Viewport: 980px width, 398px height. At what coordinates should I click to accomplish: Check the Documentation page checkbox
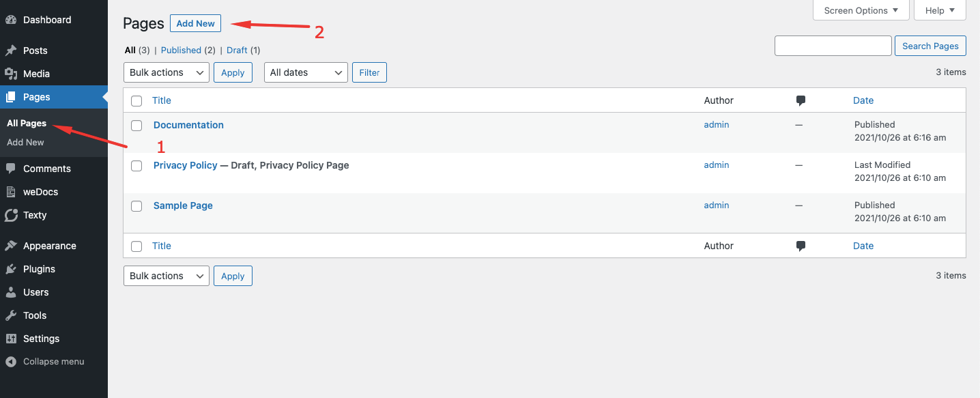pyautogui.click(x=136, y=125)
